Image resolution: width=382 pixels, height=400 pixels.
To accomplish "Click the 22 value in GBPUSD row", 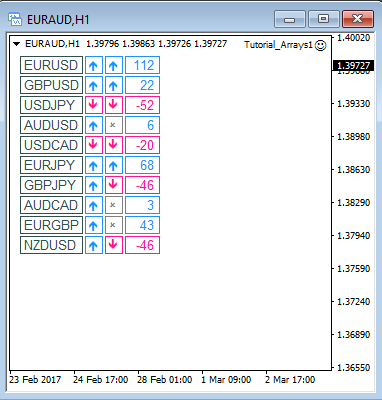I will pyautogui.click(x=142, y=85).
